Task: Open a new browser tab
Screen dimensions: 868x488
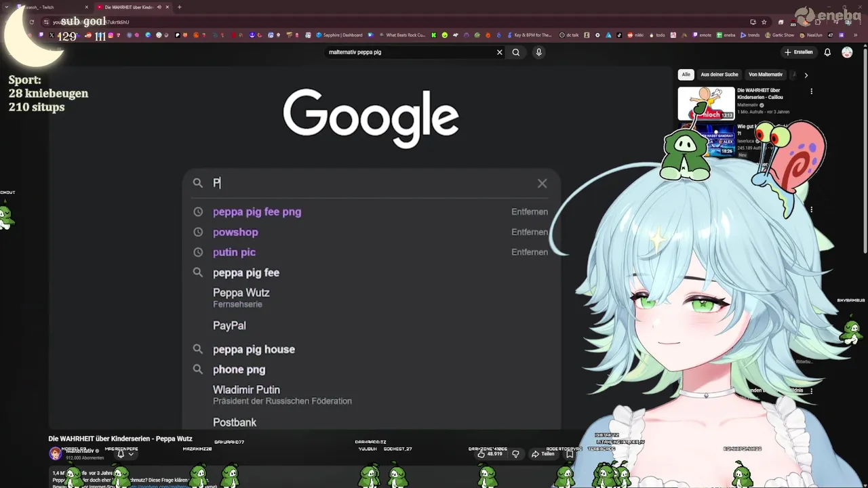Action: coord(179,7)
